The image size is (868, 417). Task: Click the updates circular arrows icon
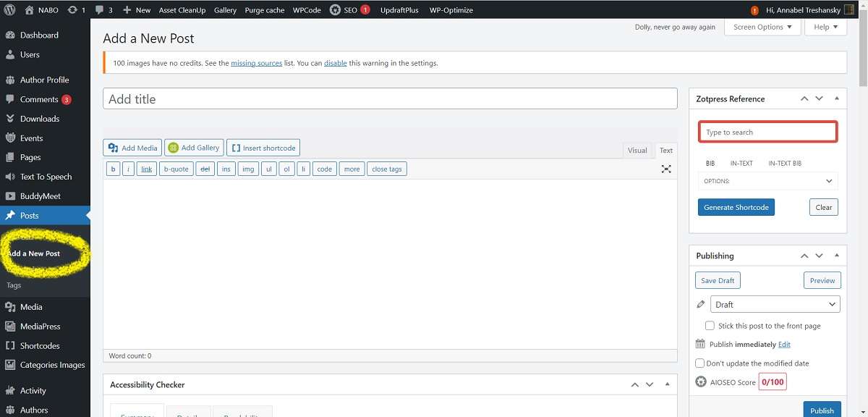pyautogui.click(x=72, y=10)
